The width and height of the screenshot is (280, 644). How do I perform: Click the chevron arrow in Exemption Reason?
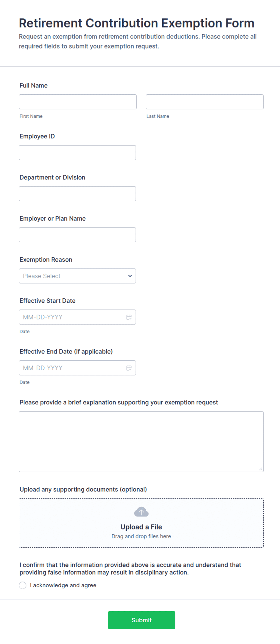tap(130, 276)
